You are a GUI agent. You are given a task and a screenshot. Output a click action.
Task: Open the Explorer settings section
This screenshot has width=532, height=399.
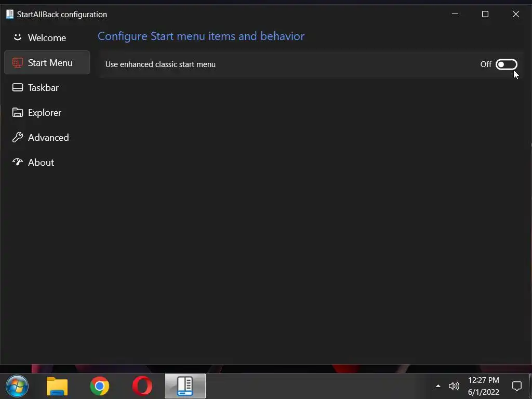pos(47,113)
